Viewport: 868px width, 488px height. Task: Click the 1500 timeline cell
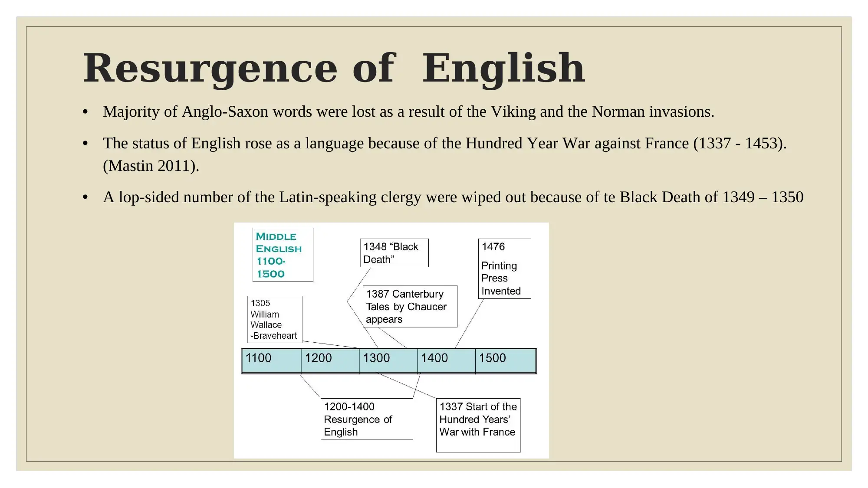tap(506, 360)
